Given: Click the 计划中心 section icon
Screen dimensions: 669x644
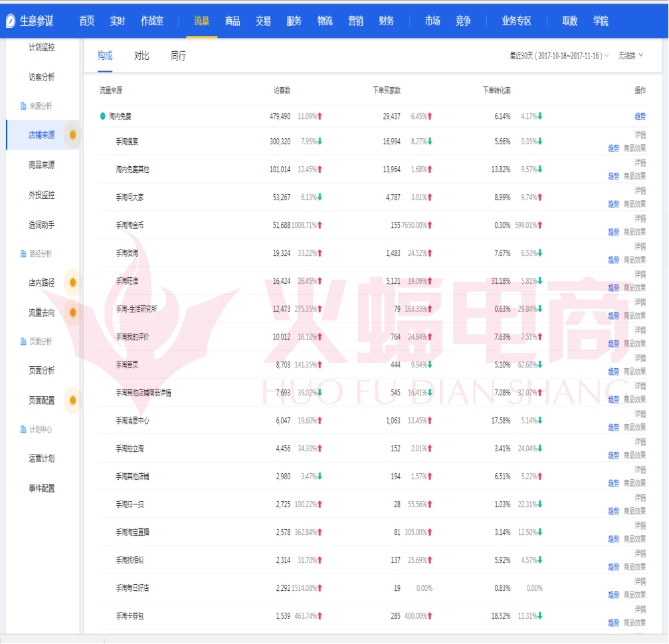Looking at the screenshot, I should coord(23,429).
